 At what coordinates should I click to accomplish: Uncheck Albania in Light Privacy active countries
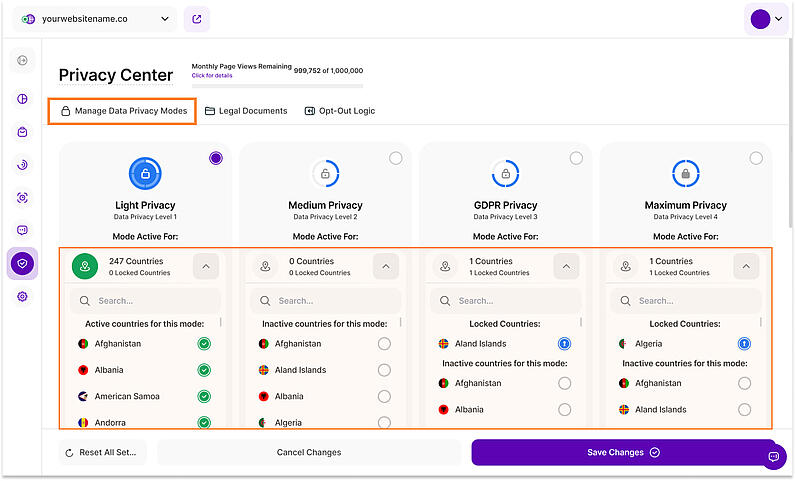click(204, 370)
